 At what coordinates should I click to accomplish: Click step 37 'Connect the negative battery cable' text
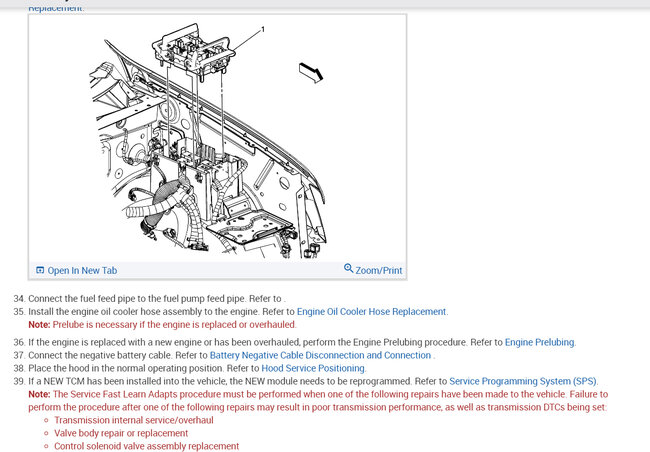click(x=118, y=355)
